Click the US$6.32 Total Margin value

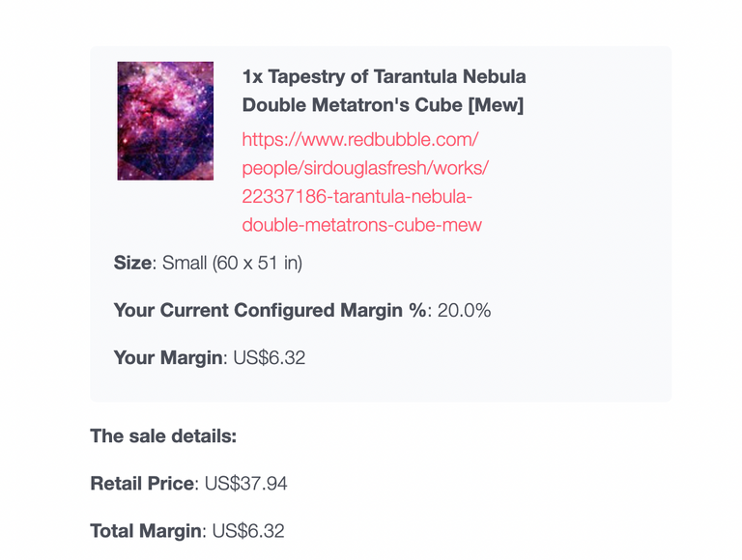click(x=248, y=531)
